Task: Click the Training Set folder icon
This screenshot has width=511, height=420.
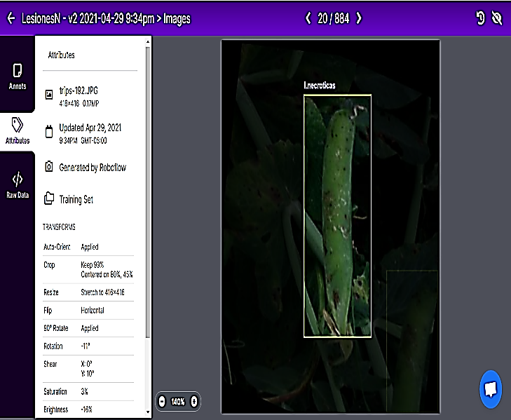Action: 48,199
